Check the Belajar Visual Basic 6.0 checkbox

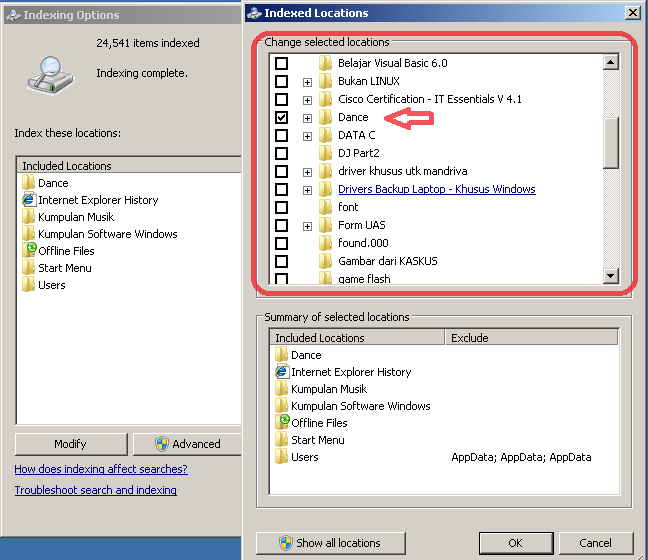[x=281, y=63]
